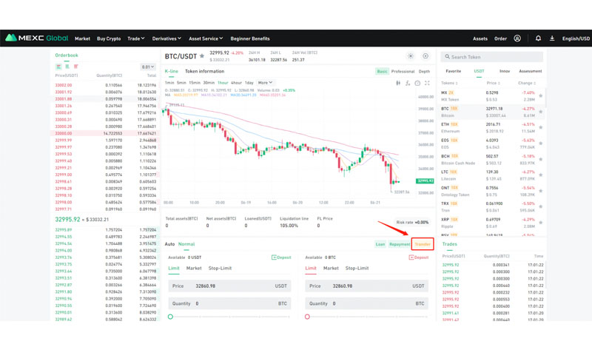Viewport: 592px width, 364px height.
Task: Click the Transfer button
Action: click(x=423, y=244)
